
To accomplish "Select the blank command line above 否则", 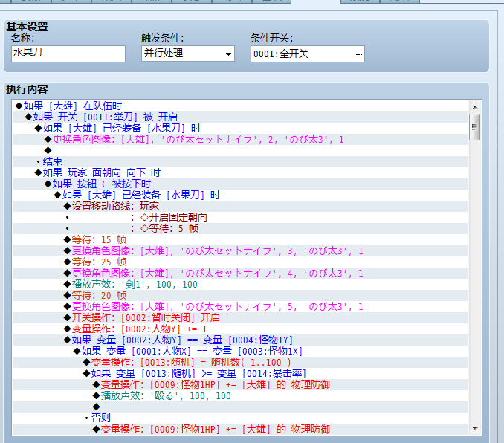I will pyautogui.click(x=240, y=407).
